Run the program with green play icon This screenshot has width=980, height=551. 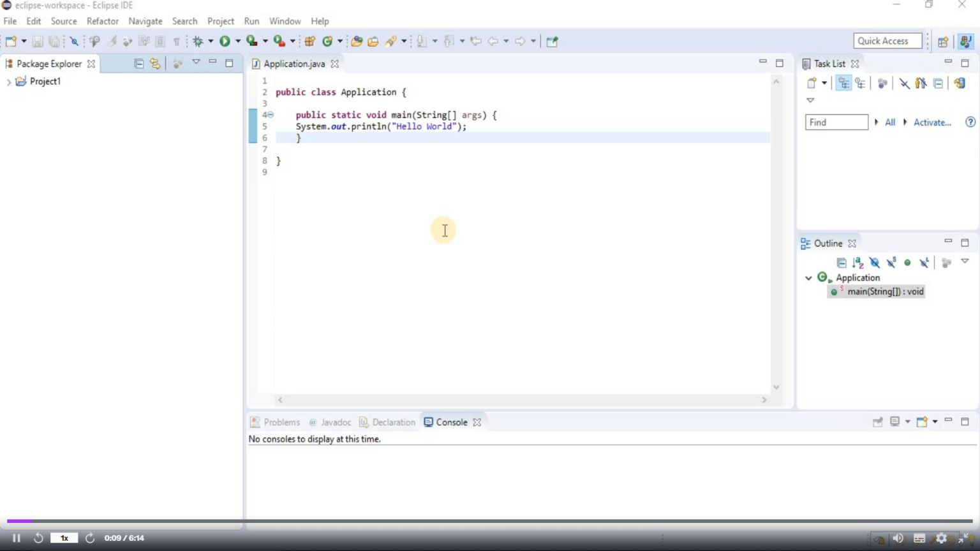[x=225, y=41]
